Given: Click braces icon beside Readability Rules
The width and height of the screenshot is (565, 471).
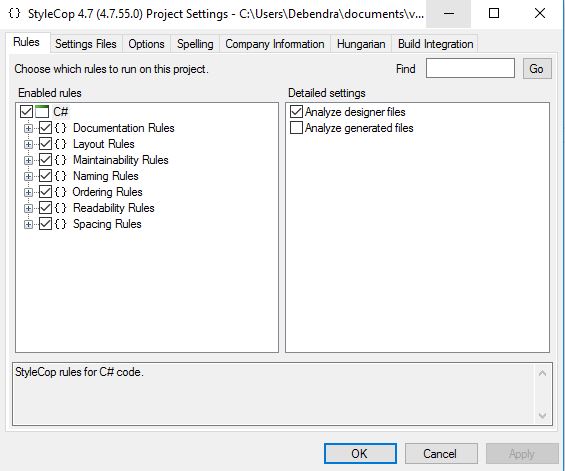Looking at the screenshot, I should point(61,208).
